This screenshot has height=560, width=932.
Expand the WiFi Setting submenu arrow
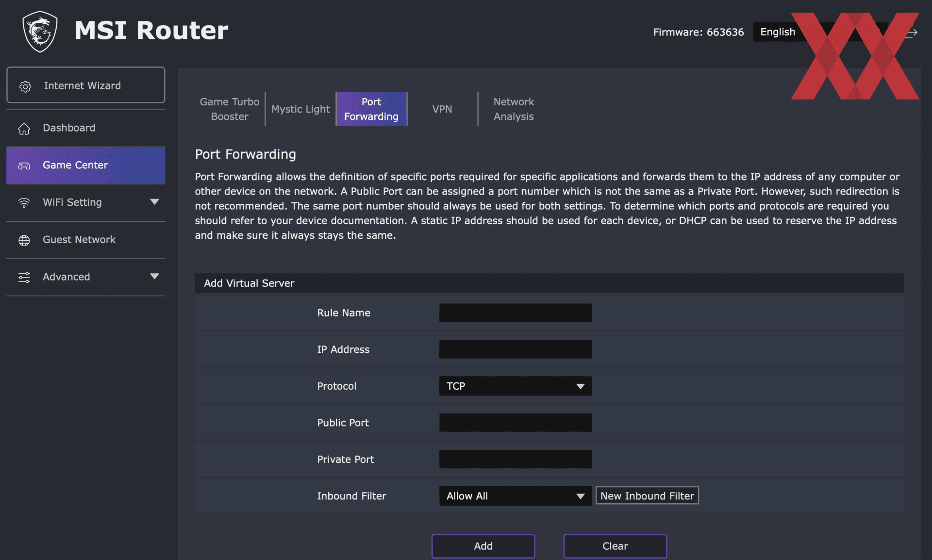[x=154, y=202]
